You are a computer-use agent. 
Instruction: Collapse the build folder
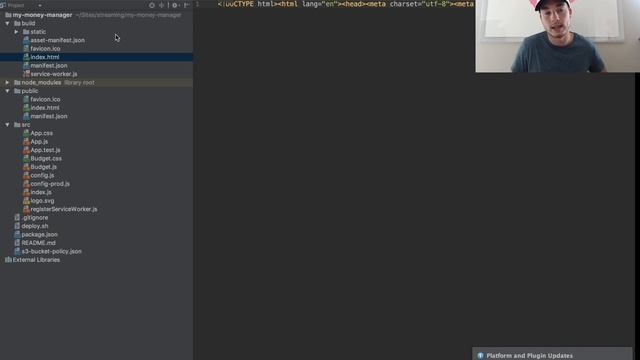click(x=7, y=23)
